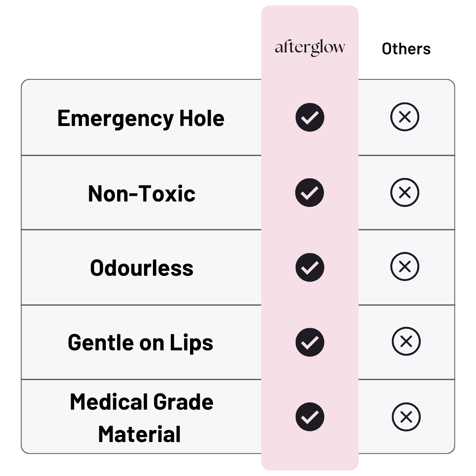The image size is (476, 476).
Task: Click the X icon for Non-Toxic
Action: click(x=405, y=193)
